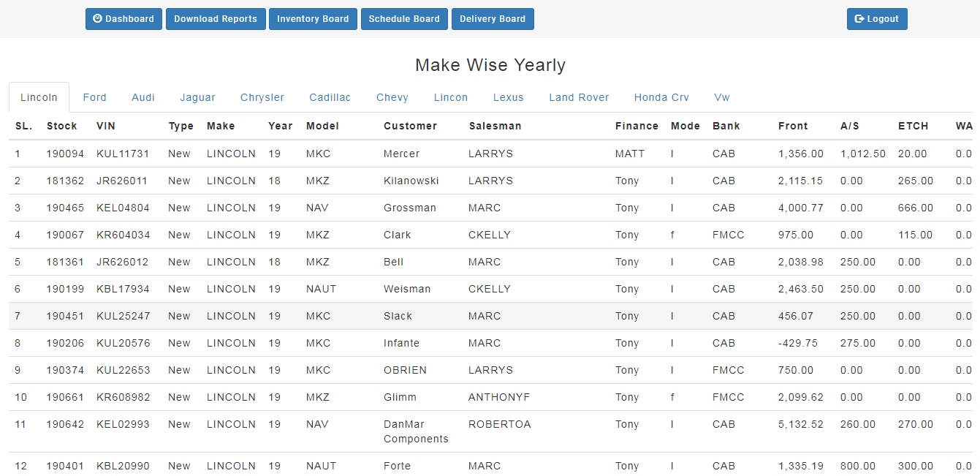The width and height of the screenshot is (980, 476).
Task: Click the Dashboard icon button
Action: coord(124,19)
